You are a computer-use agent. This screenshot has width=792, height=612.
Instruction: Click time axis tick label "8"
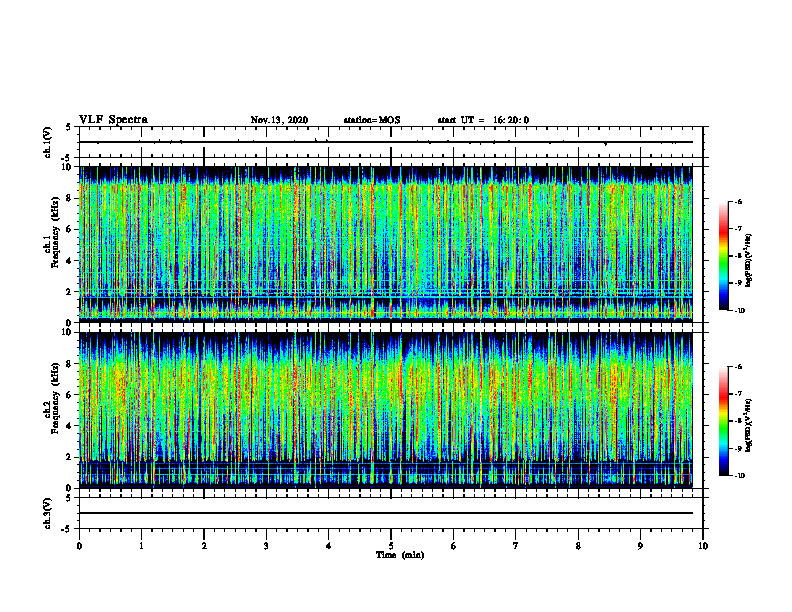point(578,546)
